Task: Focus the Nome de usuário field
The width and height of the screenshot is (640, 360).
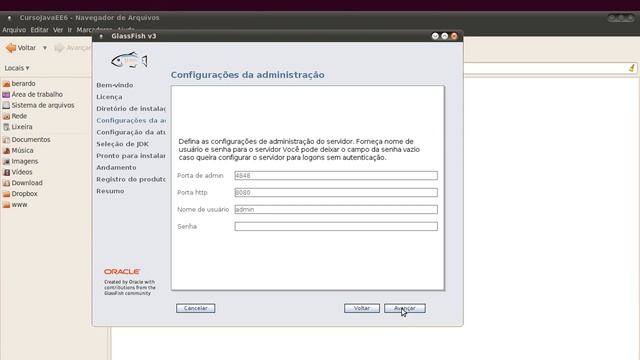Action: click(336, 209)
